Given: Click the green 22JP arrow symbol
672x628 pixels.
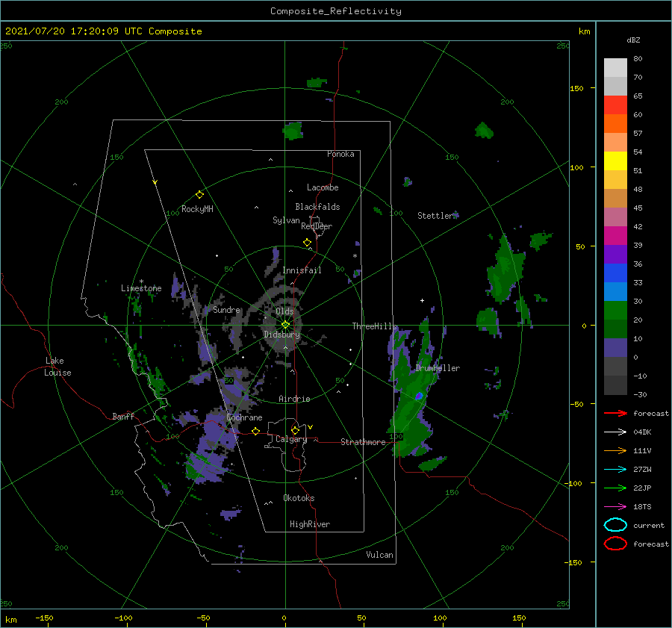Looking at the screenshot, I should [x=615, y=488].
